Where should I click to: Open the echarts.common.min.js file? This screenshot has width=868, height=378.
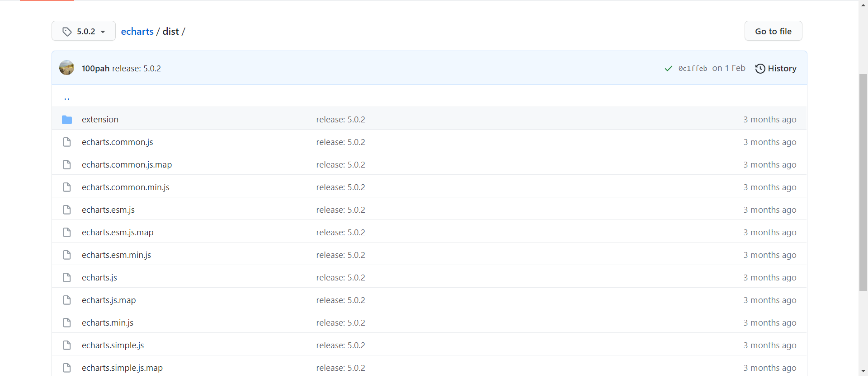click(x=126, y=187)
